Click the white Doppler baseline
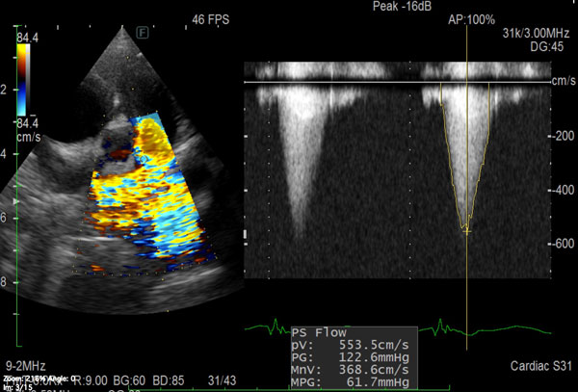 [x=385, y=82]
